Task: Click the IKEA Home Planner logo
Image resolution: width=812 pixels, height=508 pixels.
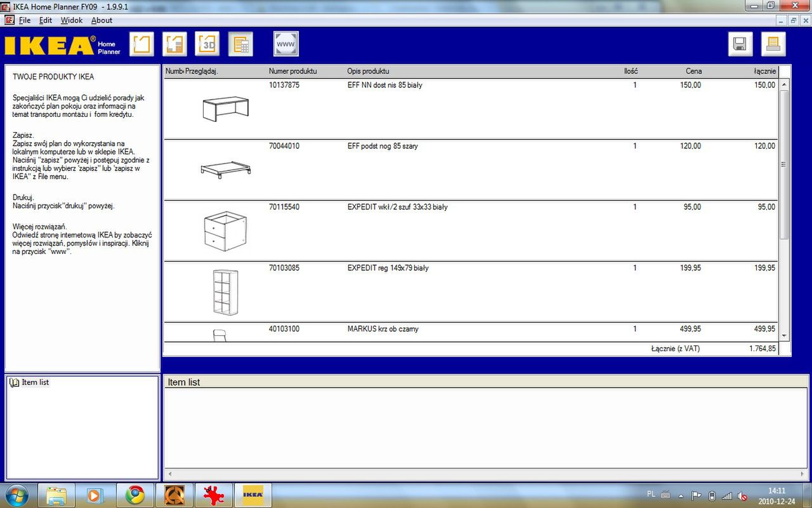Action: tap(61, 46)
